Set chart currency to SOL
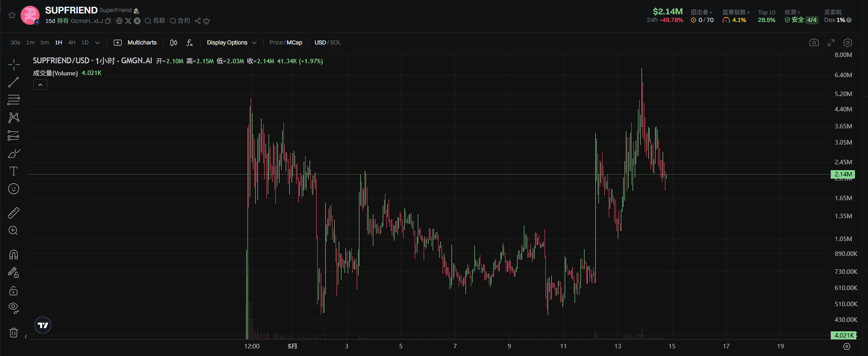This screenshot has width=868, height=356. tap(335, 43)
